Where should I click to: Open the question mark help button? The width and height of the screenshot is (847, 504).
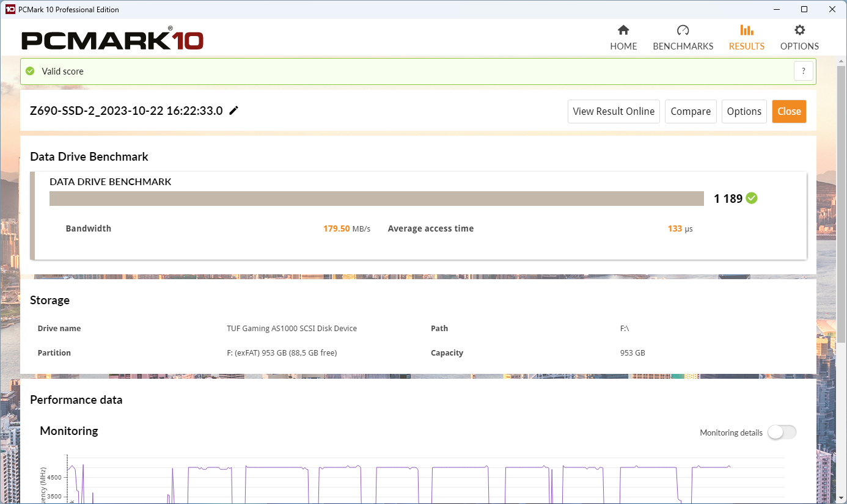pos(803,71)
